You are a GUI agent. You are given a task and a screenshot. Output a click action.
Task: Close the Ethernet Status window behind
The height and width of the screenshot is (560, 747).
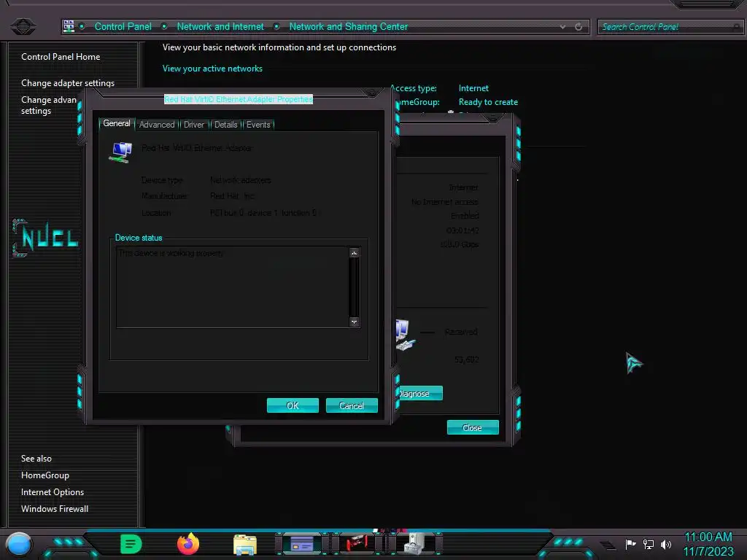point(473,427)
